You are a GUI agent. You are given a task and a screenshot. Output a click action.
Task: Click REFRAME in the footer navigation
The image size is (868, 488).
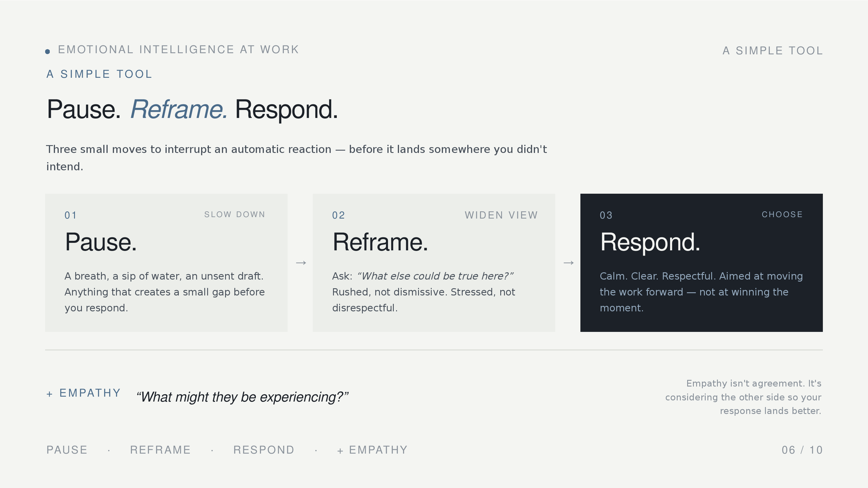[x=160, y=450]
